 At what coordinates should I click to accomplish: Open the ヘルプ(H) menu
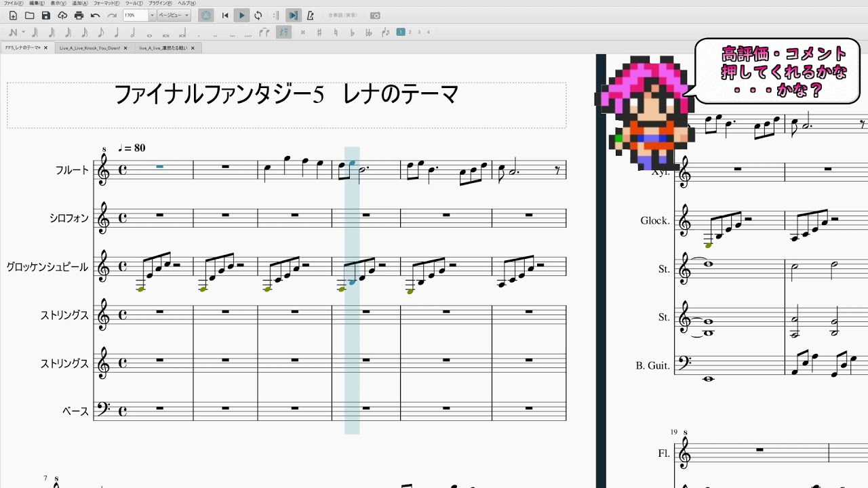click(x=186, y=3)
